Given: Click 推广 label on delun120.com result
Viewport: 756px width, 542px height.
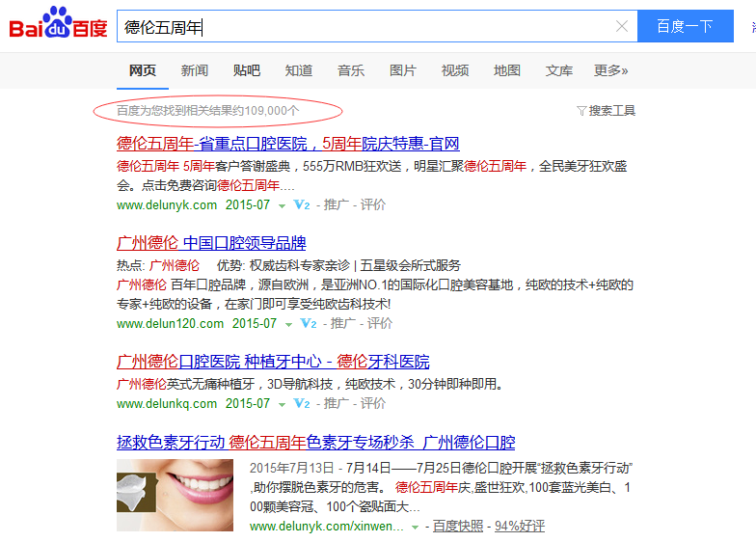Looking at the screenshot, I should (343, 324).
